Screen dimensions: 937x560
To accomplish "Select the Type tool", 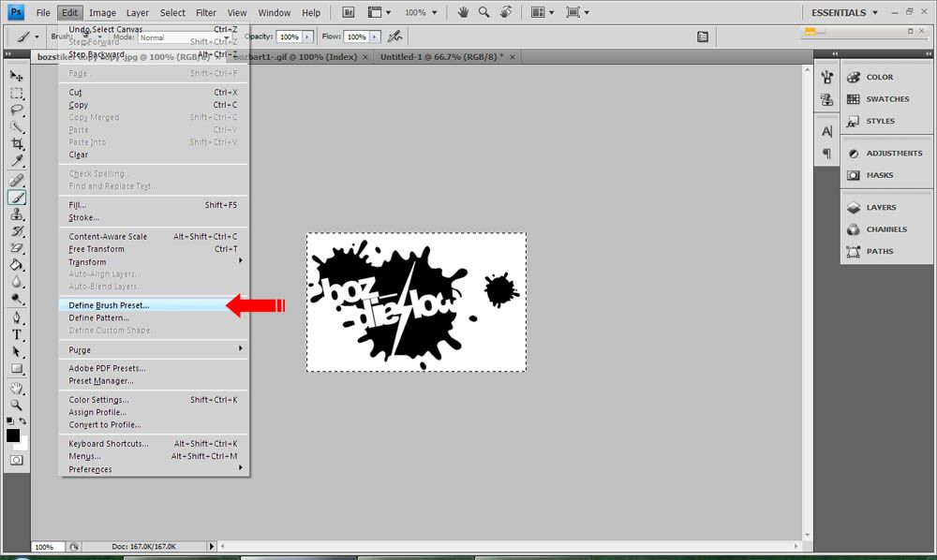I will tap(16, 335).
